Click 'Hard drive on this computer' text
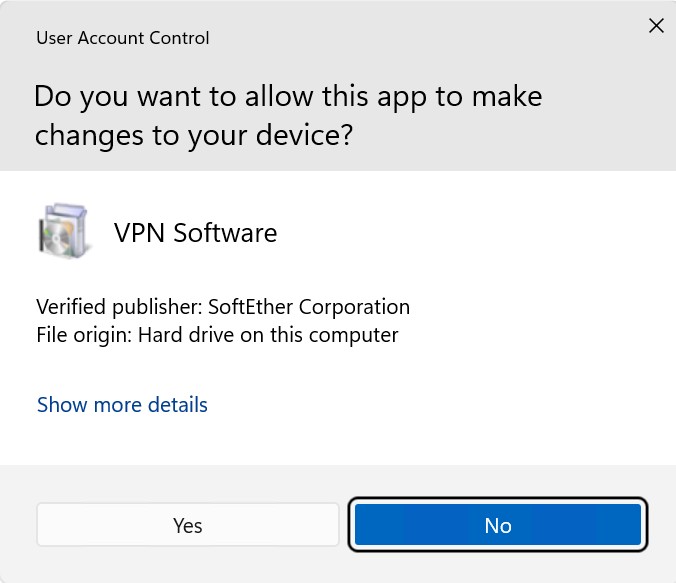The image size is (676, 583). point(268,335)
